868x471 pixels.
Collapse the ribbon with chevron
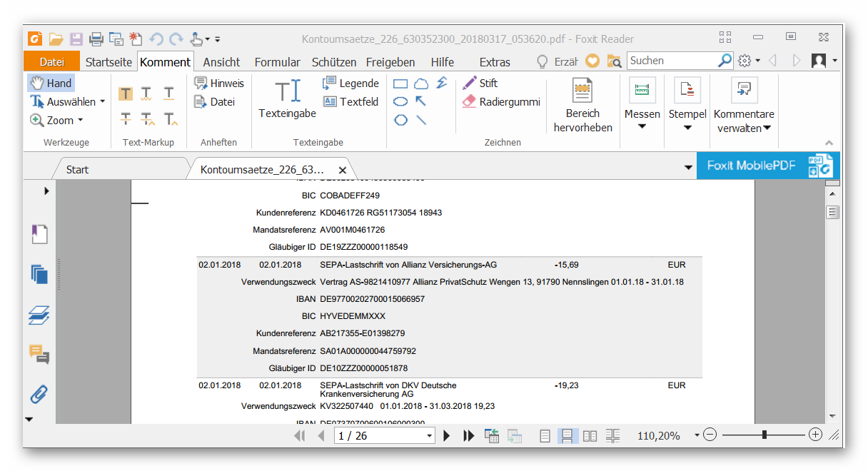click(829, 142)
